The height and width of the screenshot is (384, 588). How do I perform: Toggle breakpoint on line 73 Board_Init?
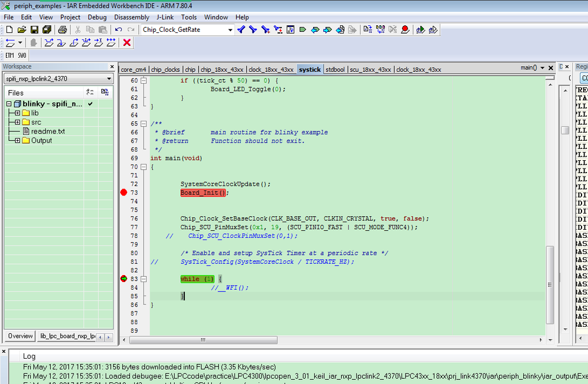(x=124, y=193)
